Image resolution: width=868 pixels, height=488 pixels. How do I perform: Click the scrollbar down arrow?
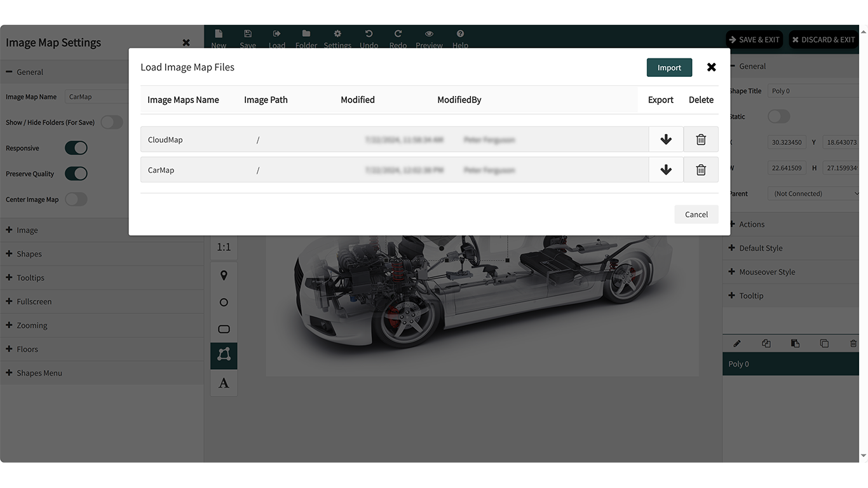pos(864,456)
